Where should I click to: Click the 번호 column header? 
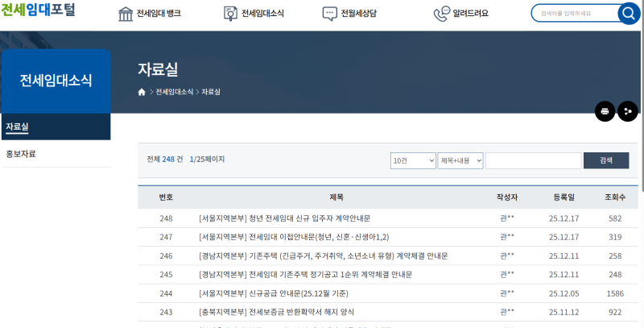click(166, 197)
